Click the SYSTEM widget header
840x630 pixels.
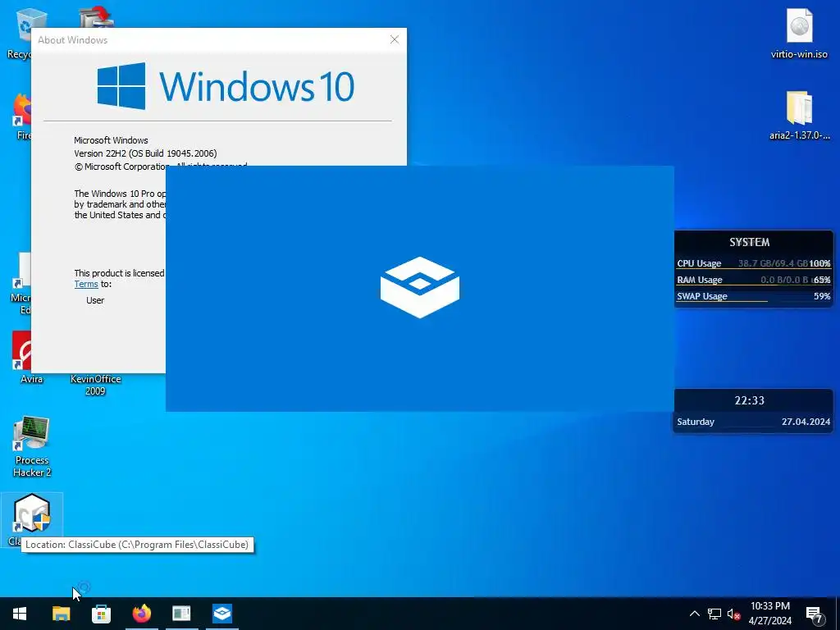click(x=749, y=242)
